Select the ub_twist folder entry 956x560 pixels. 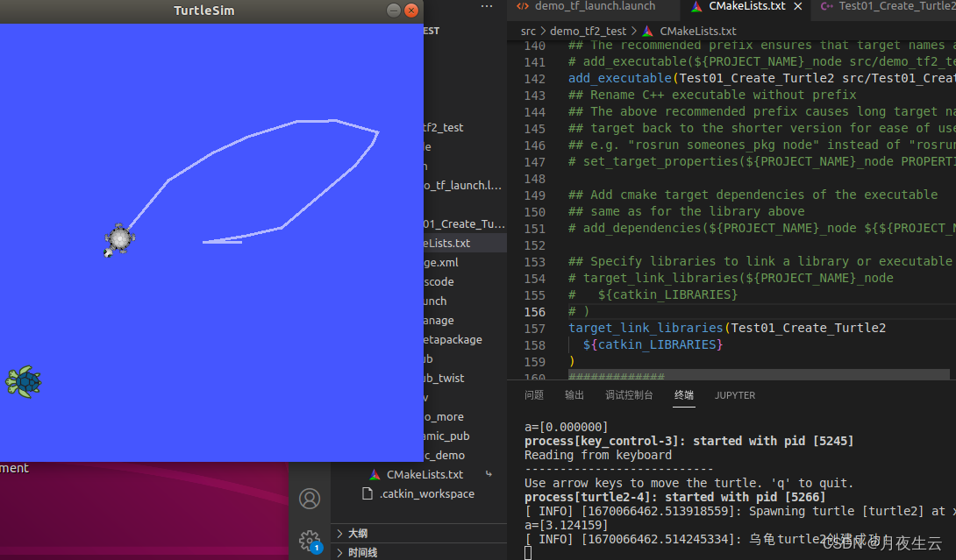(444, 378)
